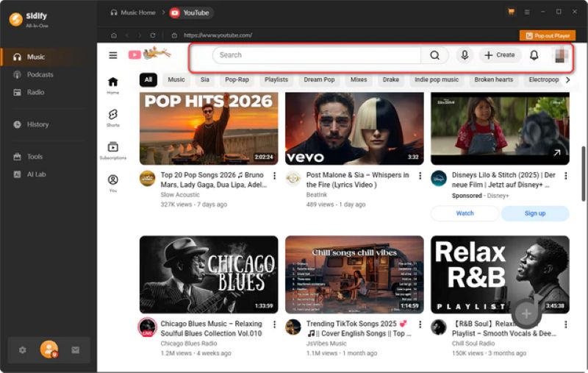Click the orange user profile avatar

pos(49,349)
